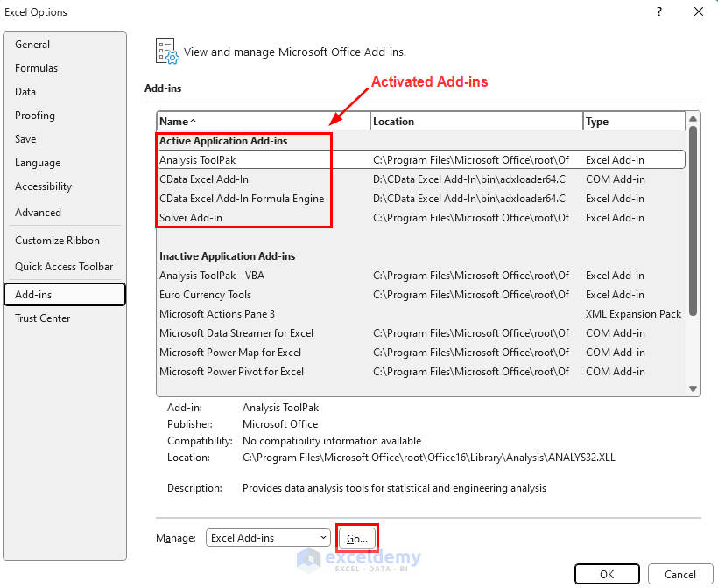Click the Microsoft Office publisher text
This screenshot has height=588, width=718.
click(x=280, y=424)
